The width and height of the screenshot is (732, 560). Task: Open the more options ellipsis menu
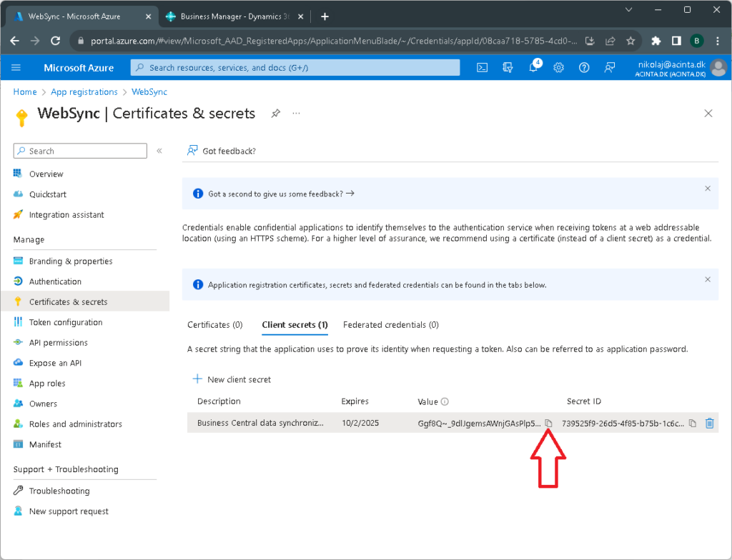pyautogui.click(x=296, y=114)
